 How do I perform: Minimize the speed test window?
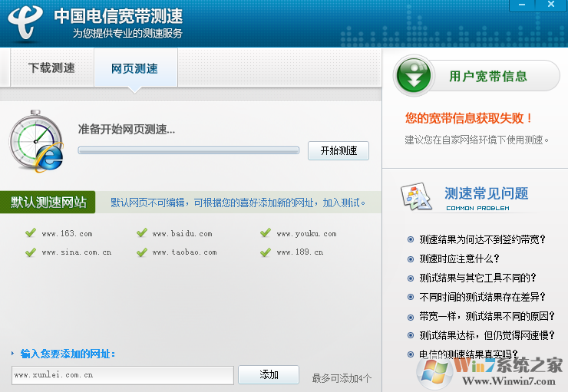522,5
